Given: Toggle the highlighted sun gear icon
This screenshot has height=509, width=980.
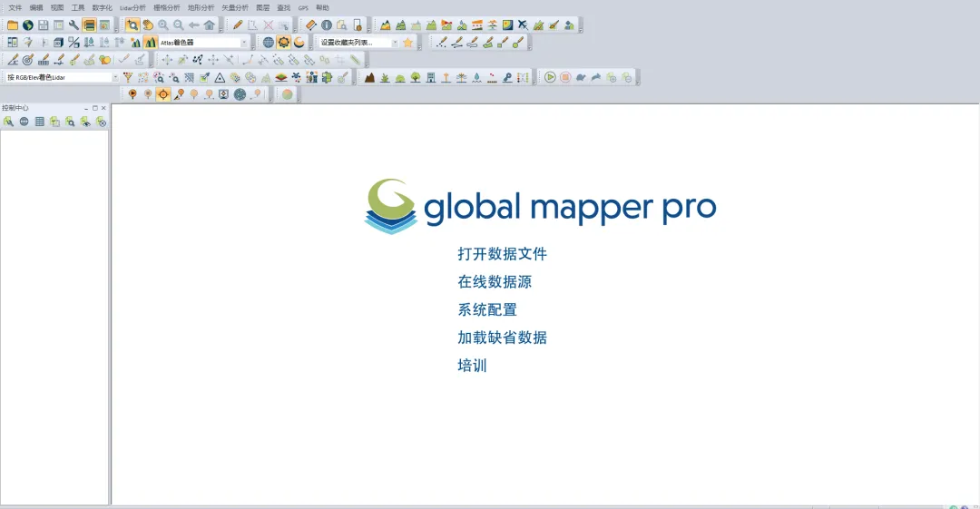Looking at the screenshot, I should click(284, 43).
